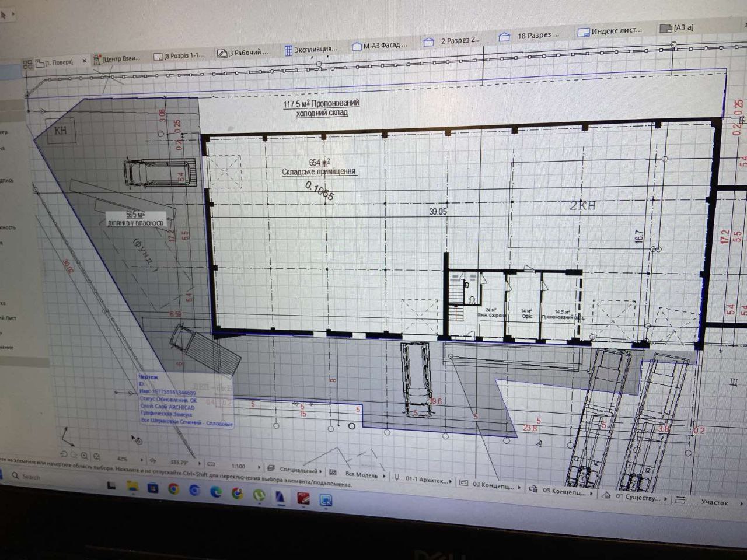This screenshot has width=747, height=560.
Task: Open the tab overview grid icon
Action: pyautogui.click(x=27, y=64)
